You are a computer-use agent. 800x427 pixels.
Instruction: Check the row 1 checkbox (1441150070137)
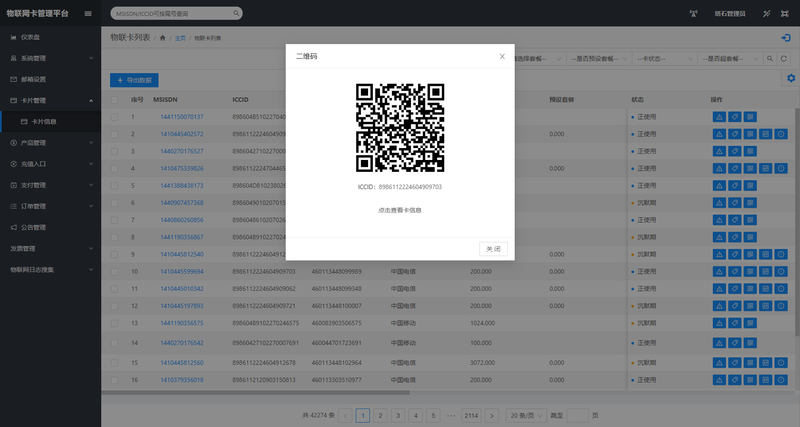114,117
